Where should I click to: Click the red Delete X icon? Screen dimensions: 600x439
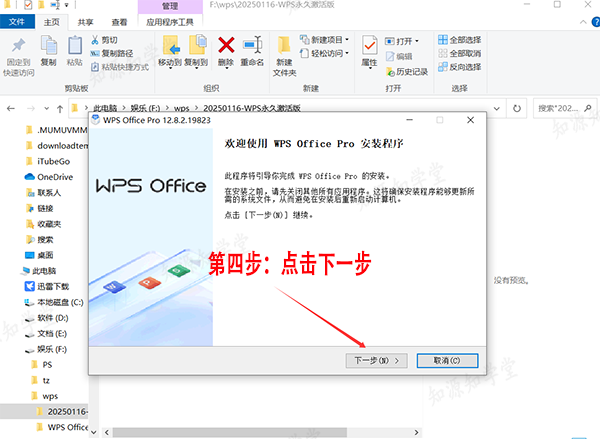[x=226, y=45]
